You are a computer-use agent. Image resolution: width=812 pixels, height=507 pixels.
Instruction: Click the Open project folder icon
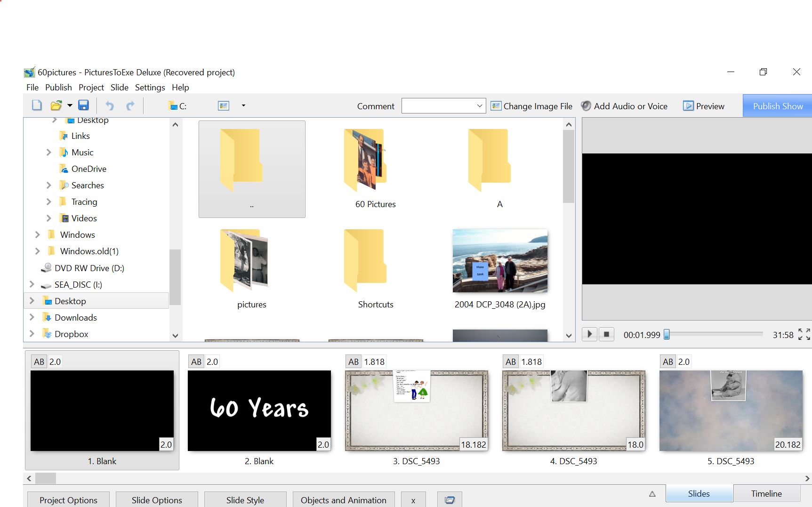[x=56, y=105]
